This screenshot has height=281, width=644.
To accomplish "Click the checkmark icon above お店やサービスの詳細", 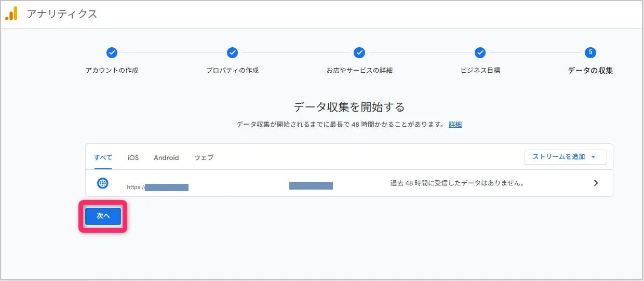I will [359, 52].
